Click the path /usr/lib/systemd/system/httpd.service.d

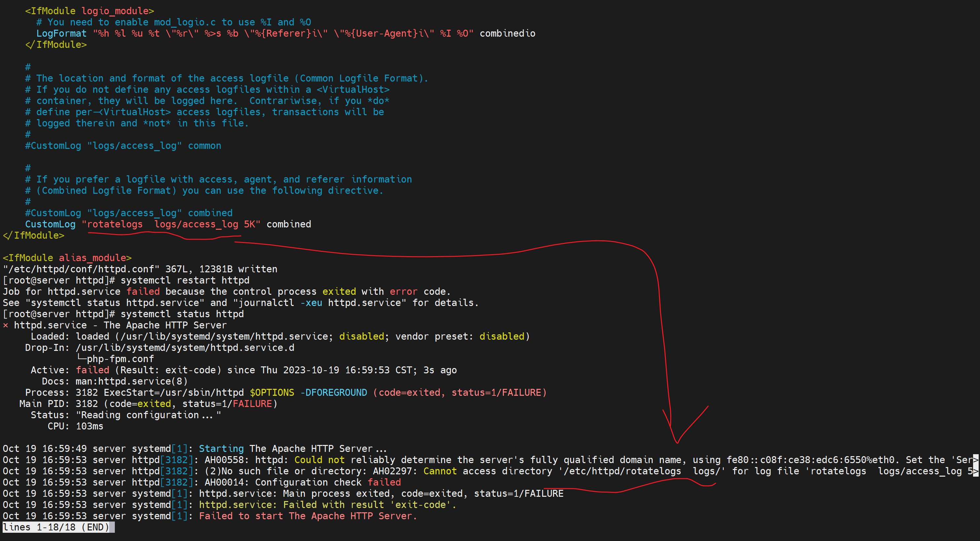tap(185, 348)
